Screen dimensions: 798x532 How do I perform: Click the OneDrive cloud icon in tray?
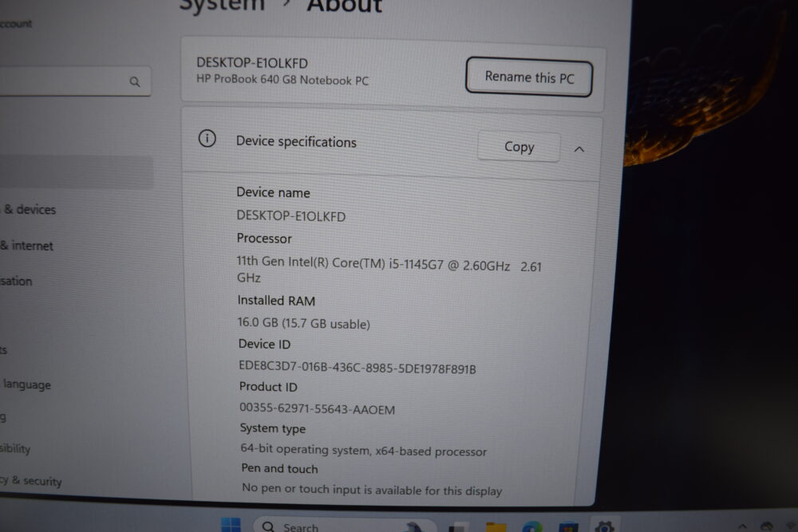(766, 527)
